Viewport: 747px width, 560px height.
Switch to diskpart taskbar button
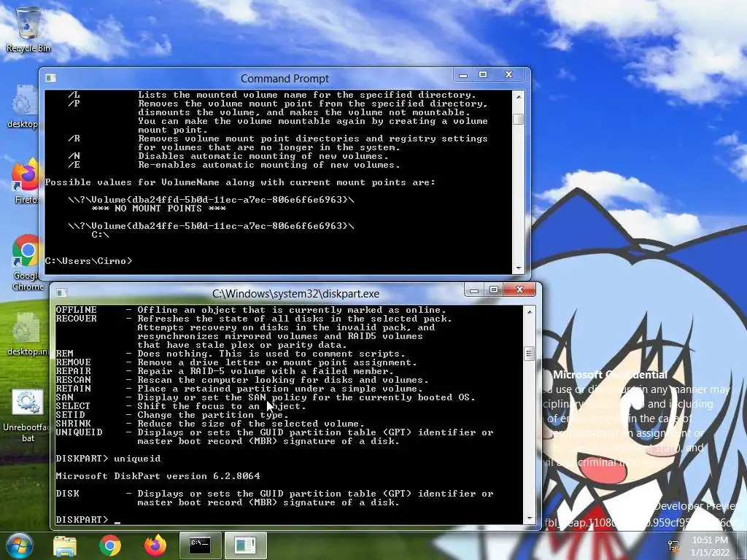point(245,545)
